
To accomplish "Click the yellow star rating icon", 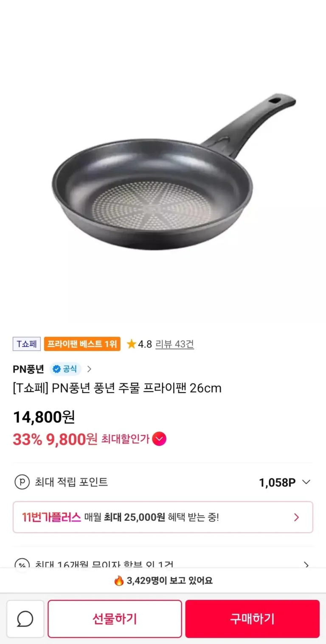I will (132, 344).
